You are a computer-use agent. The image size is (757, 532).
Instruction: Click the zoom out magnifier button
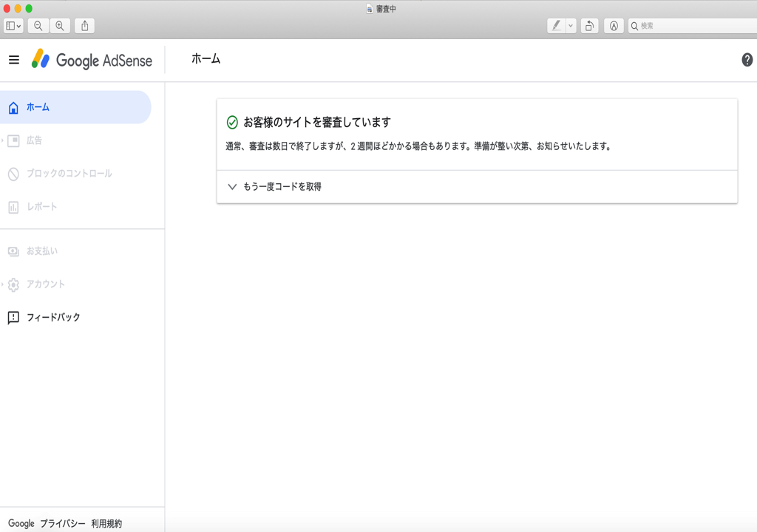pyautogui.click(x=38, y=26)
